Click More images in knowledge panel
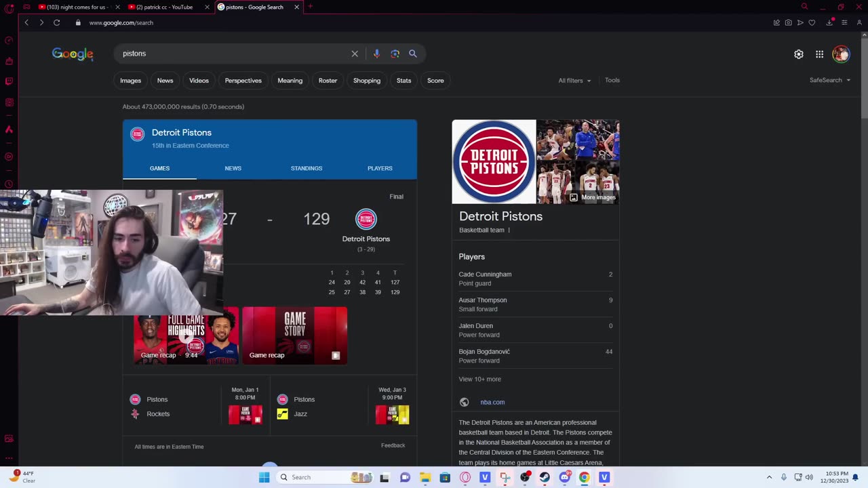This screenshot has width=868, height=488. [593, 197]
